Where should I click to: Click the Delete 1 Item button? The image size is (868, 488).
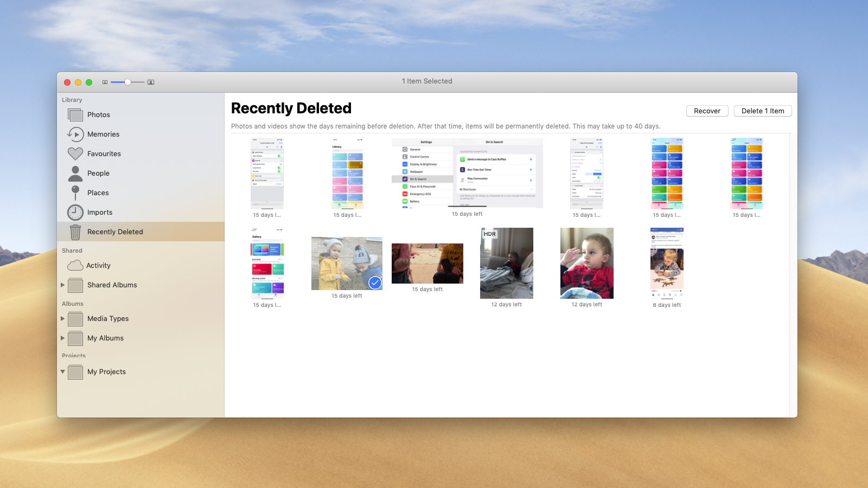(x=763, y=111)
